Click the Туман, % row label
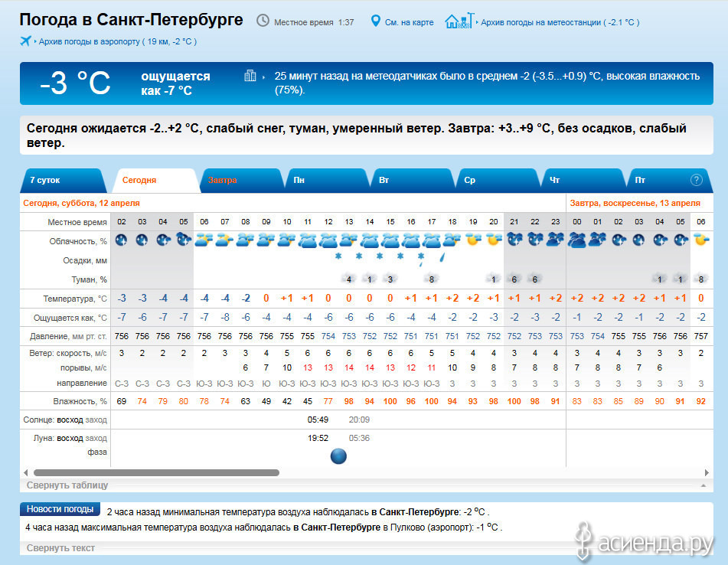Screen dimensions: 728x565 [x=89, y=279]
